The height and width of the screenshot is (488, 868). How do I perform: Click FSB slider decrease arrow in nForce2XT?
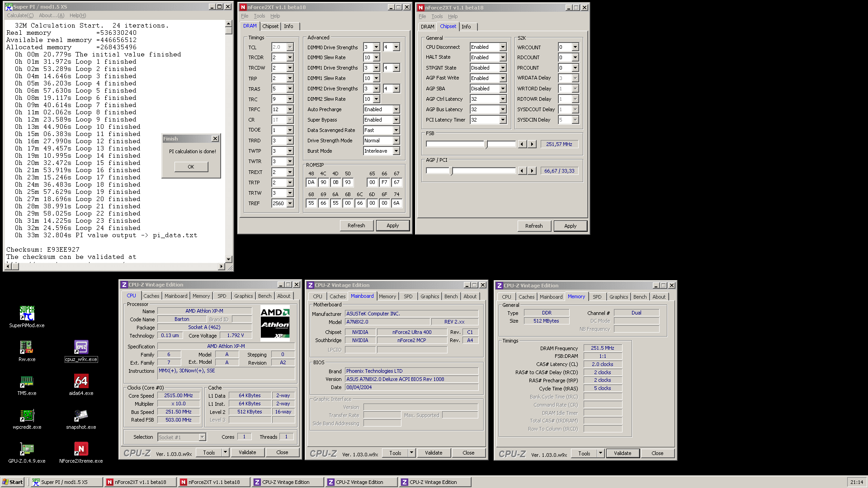point(522,144)
